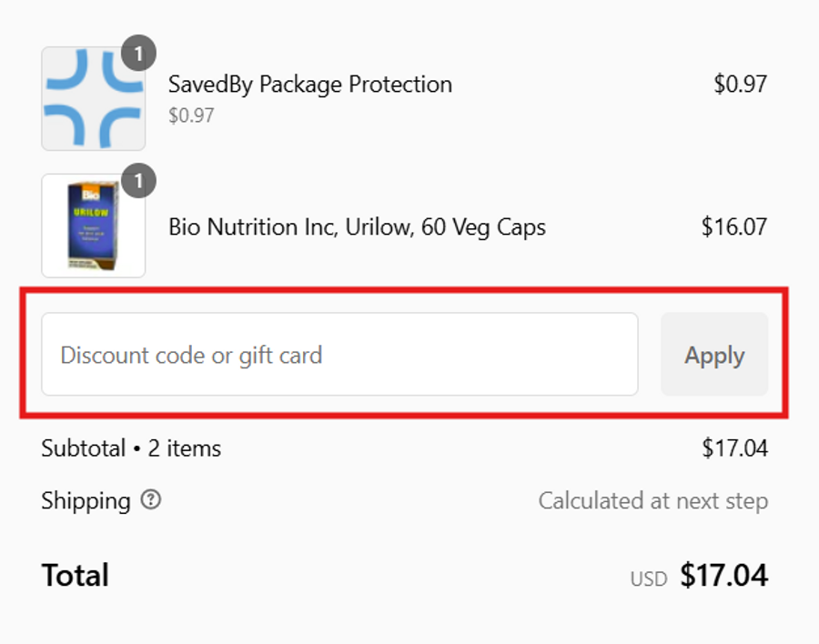This screenshot has height=644, width=819.
Task: Click the Shipping label
Action: 86,501
